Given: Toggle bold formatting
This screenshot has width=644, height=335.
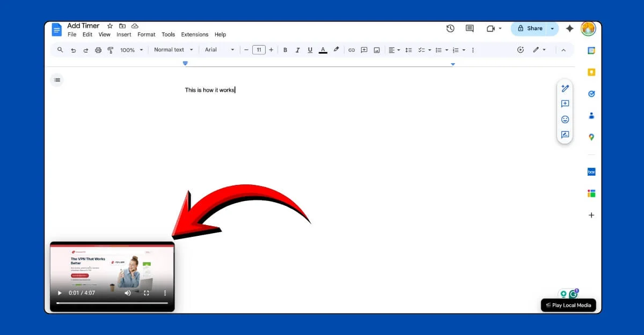Looking at the screenshot, I should [x=285, y=50].
